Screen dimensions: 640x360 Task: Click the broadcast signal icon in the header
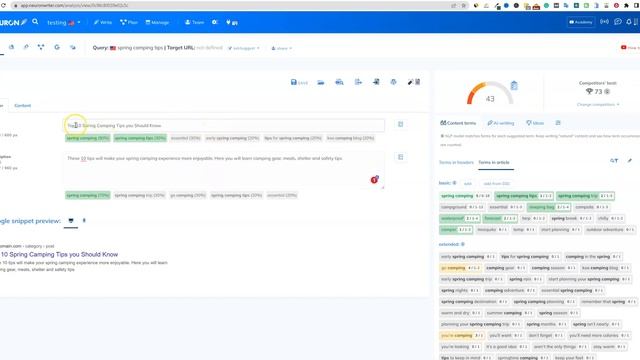pyautogui.click(x=604, y=22)
